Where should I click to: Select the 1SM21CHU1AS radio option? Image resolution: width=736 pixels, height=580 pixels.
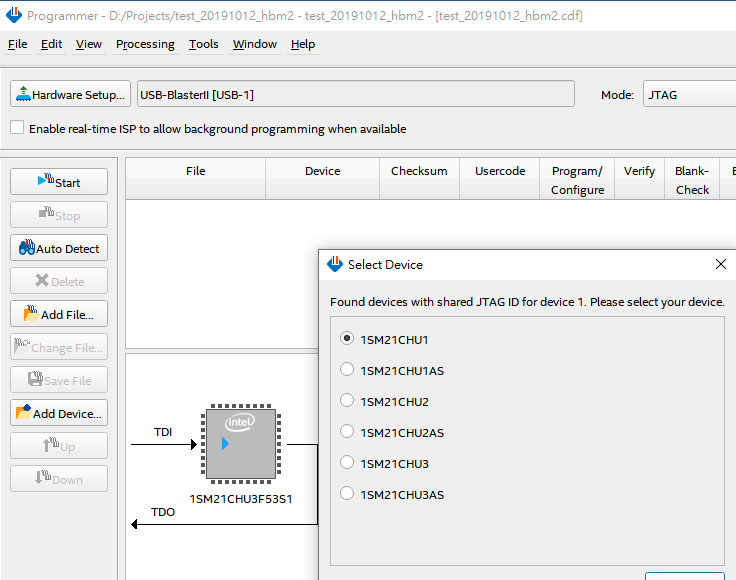click(347, 369)
